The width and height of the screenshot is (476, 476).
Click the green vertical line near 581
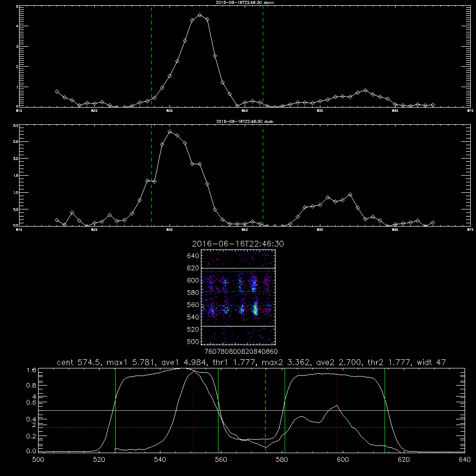pos(285,410)
